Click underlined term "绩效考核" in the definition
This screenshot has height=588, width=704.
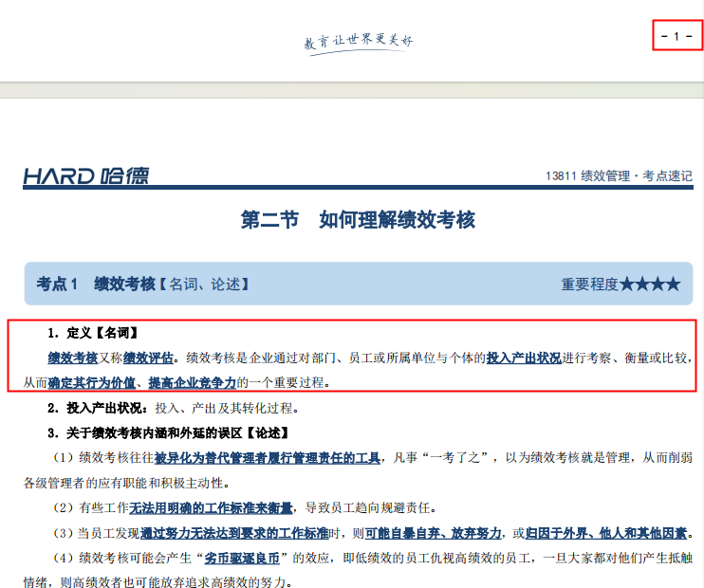73,358
